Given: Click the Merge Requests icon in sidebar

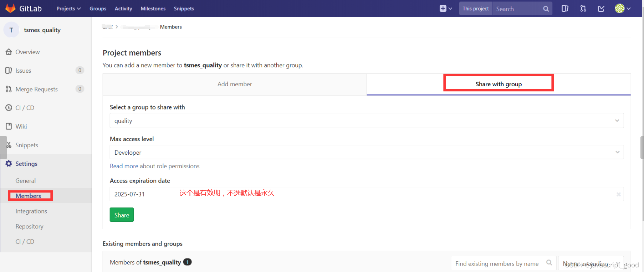Looking at the screenshot, I should click(9, 89).
